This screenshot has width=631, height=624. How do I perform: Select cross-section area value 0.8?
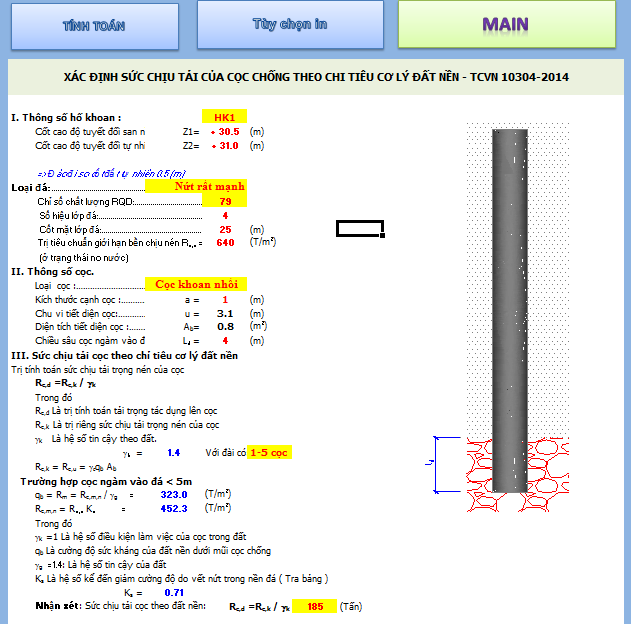[225, 327]
